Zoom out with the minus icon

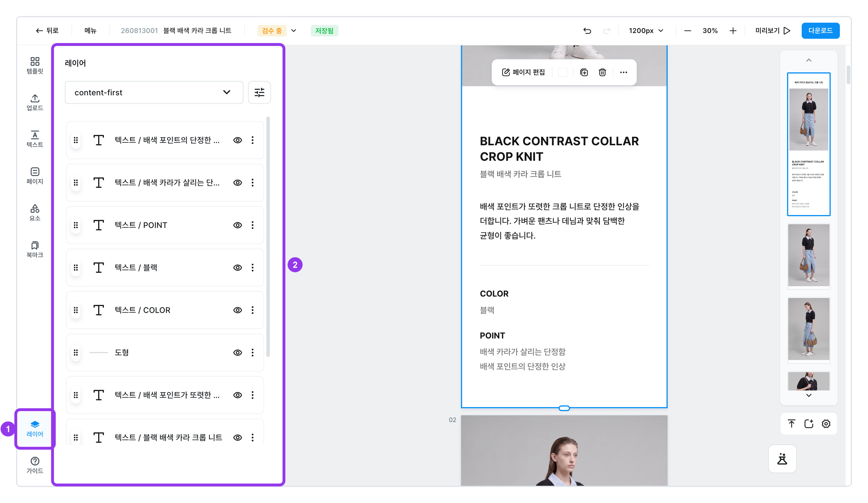[x=687, y=31]
